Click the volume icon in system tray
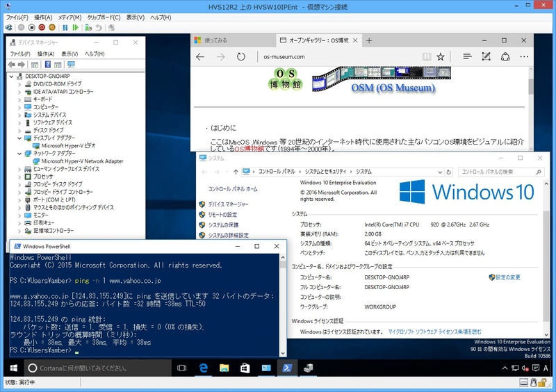The width and height of the screenshot is (556, 392). 525,368
